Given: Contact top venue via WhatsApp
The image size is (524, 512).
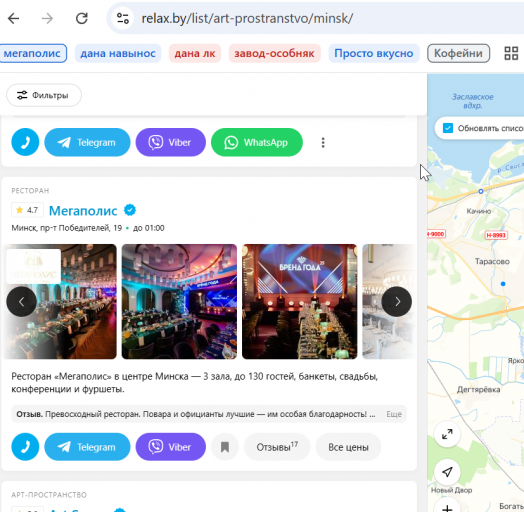Looking at the screenshot, I should (x=257, y=142).
